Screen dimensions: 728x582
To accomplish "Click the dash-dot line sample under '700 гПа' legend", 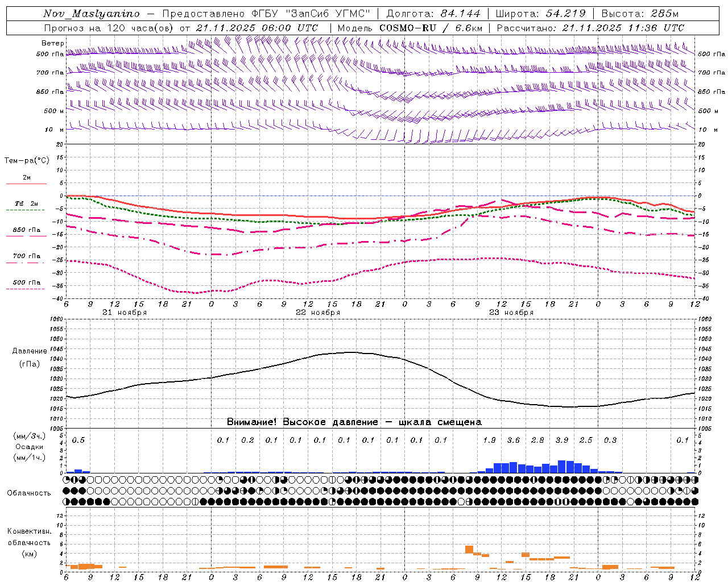I will pyautogui.click(x=26, y=263).
